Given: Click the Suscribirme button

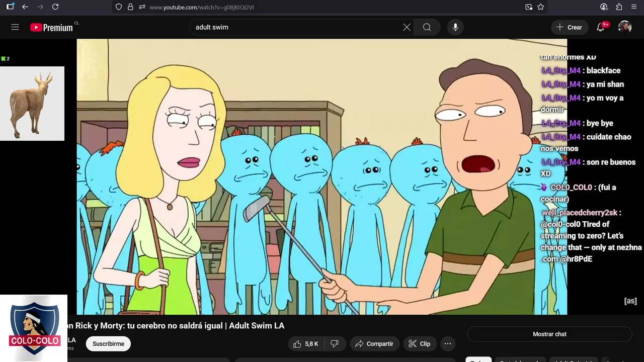Looking at the screenshot, I should point(108,344).
